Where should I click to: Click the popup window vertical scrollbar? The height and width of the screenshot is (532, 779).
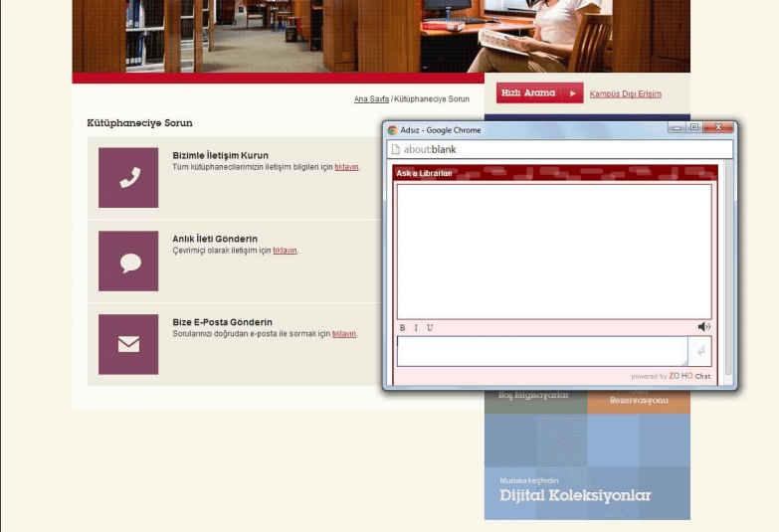click(x=728, y=268)
